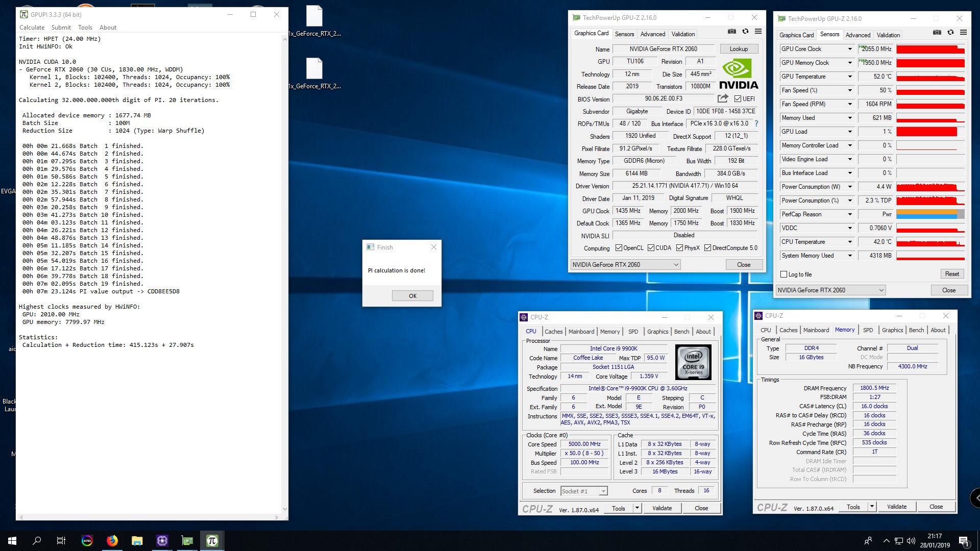
Task: Switch to Advanced tab in left GPU-Z
Action: point(653,34)
